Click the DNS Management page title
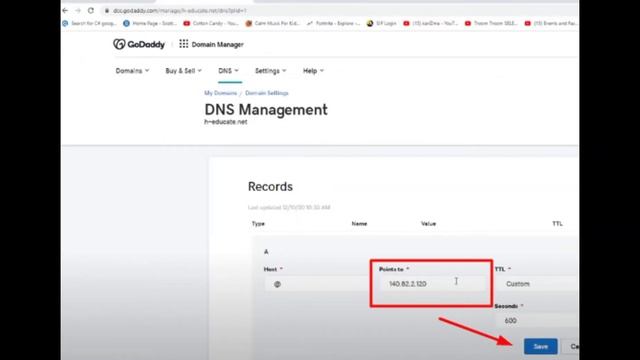Screen dimensions: 640x360 click(266, 109)
